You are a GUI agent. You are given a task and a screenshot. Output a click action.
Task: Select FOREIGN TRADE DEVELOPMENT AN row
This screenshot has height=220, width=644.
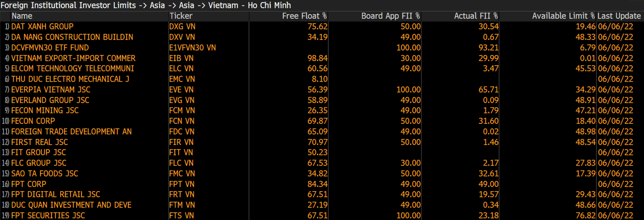[322, 132]
